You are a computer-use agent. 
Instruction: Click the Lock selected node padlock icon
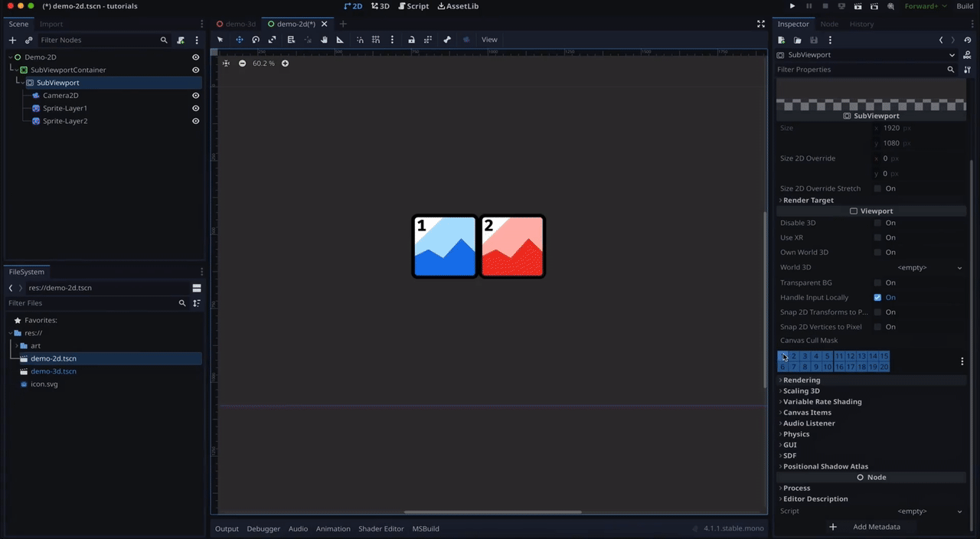point(411,40)
